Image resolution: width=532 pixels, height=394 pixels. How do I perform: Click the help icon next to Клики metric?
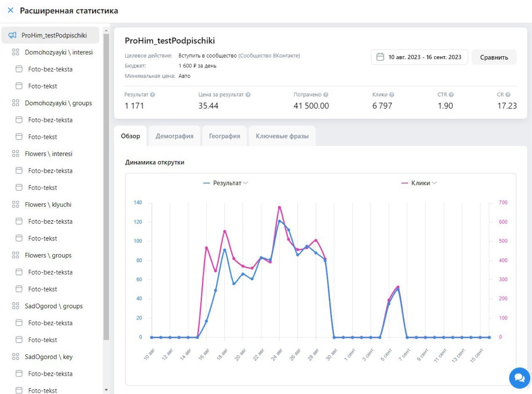tap(392, 95)
